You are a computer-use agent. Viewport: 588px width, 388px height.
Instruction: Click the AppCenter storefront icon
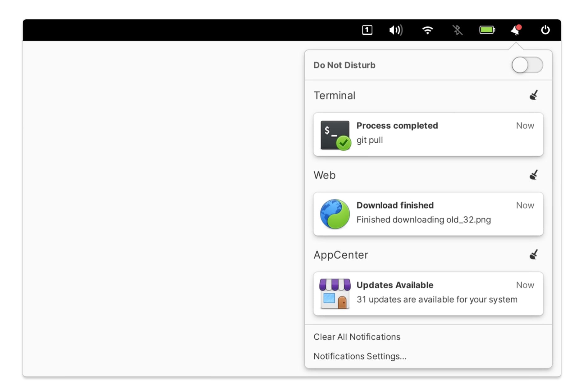click(335, 293)
